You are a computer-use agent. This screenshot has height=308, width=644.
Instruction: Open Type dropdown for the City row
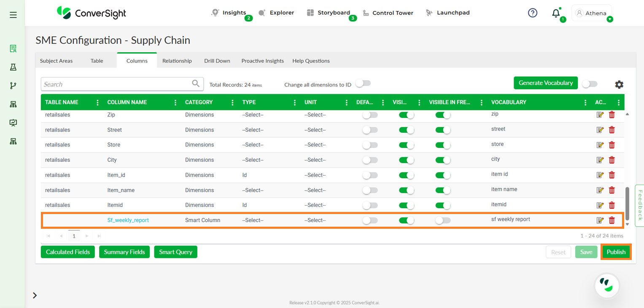253,160
